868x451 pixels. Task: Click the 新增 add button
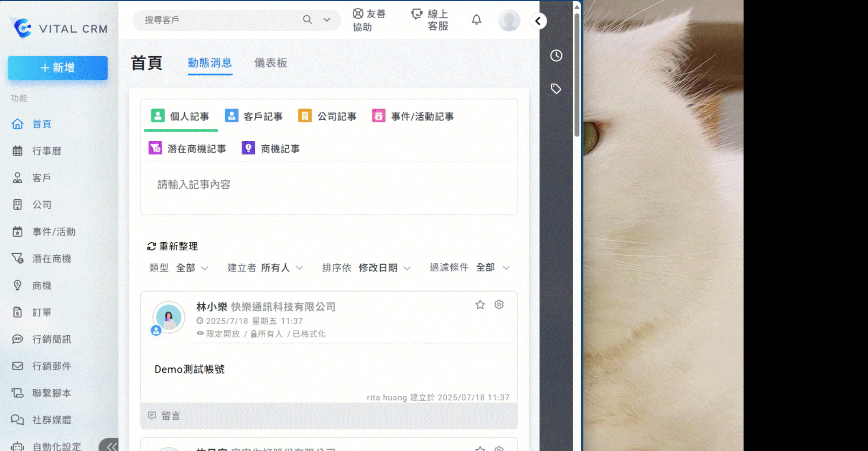click(x=58, y=68)
